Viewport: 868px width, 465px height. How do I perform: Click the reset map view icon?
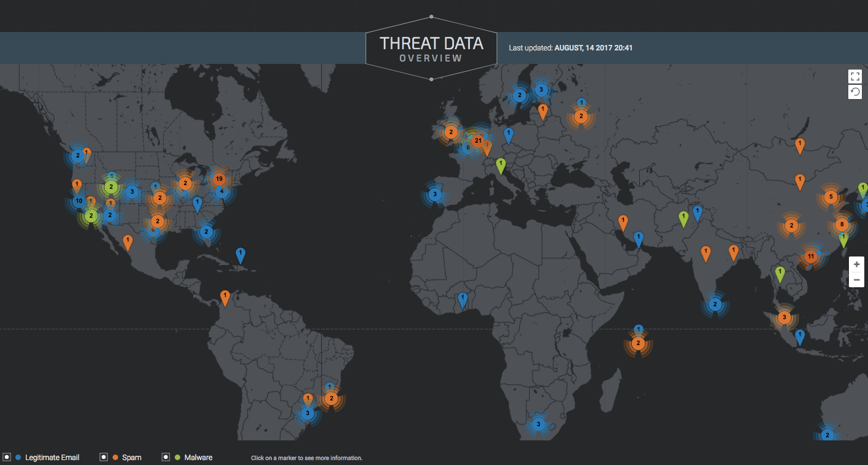click(854, 92)
